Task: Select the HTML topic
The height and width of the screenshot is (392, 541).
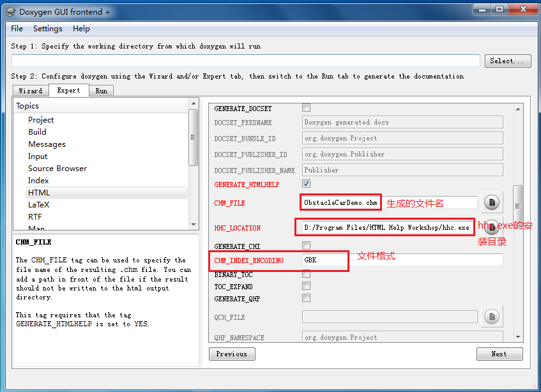Action: [x=107, y=192]
